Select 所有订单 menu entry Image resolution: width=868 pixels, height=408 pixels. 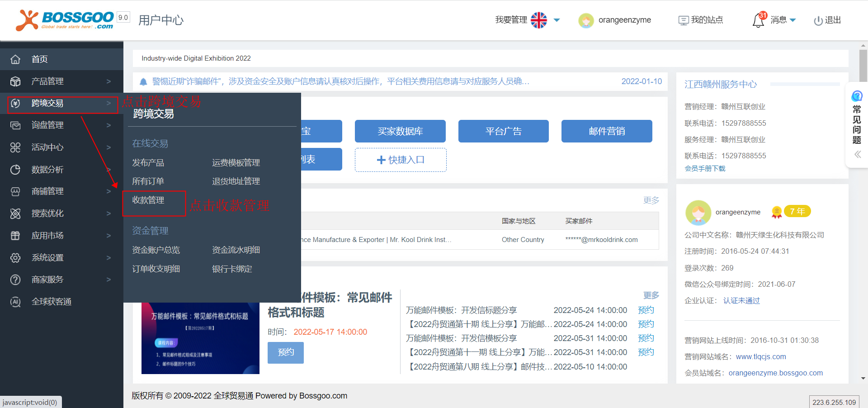coord(148,181)
